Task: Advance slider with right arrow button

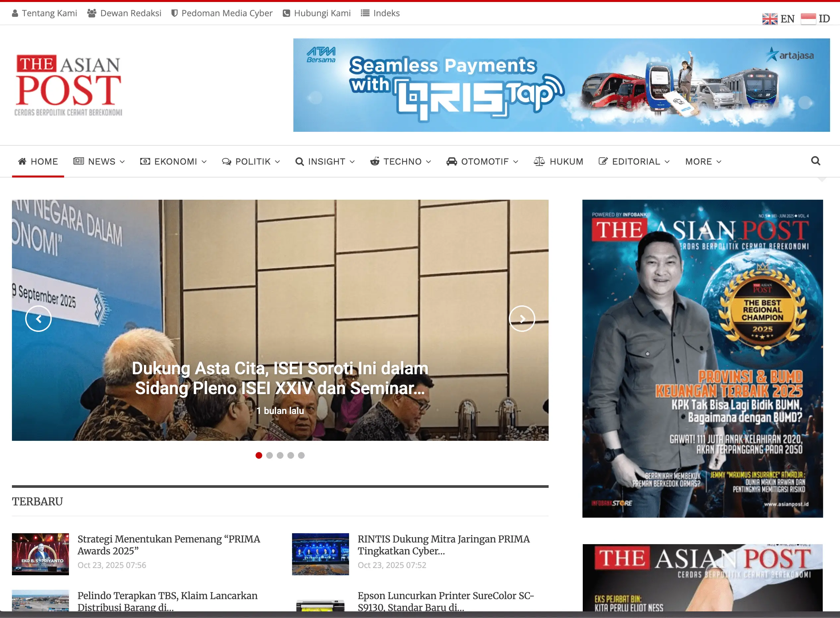Action: pyautogui.click(x=521, y=319)
